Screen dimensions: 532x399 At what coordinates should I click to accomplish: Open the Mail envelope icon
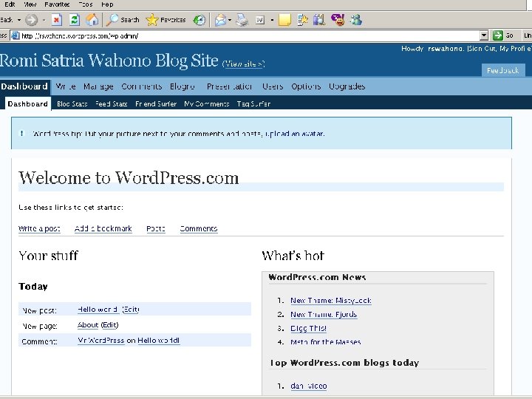point(220,20)
